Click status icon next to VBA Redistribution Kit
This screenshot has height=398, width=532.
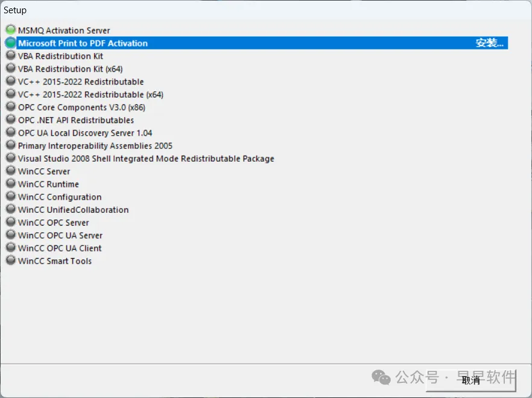11,55
